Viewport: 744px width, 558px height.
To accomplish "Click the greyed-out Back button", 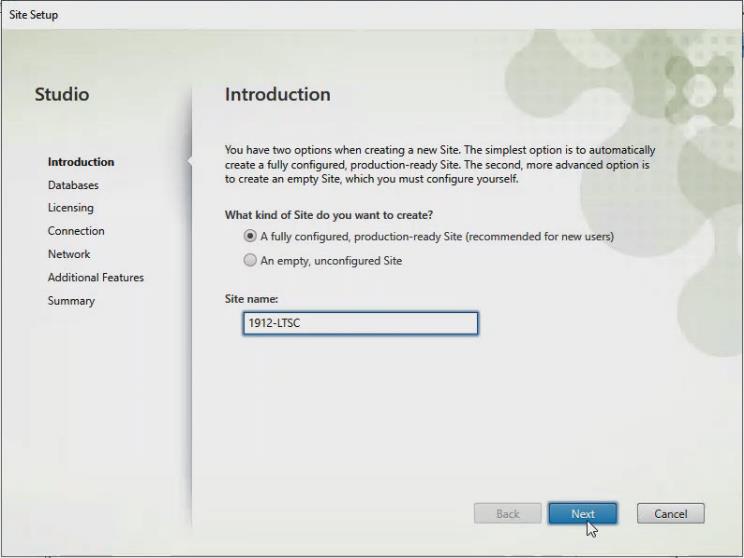I will [507, 514].
